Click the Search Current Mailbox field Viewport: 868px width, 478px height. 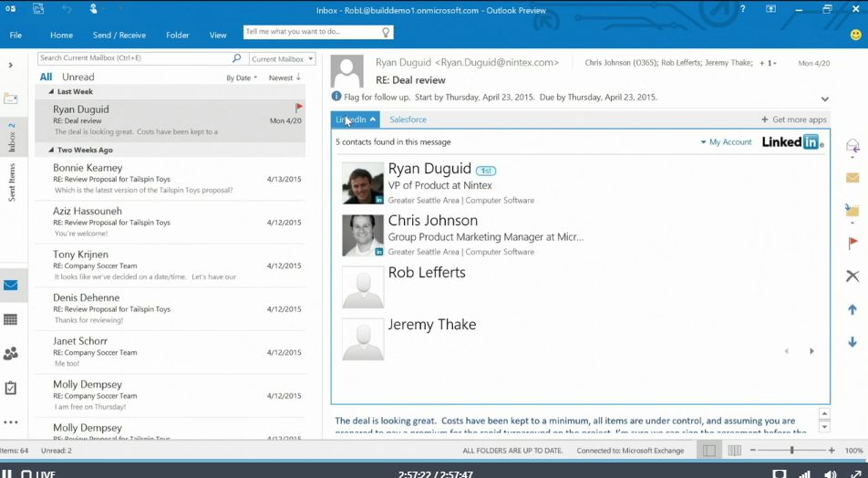(x=135, y=58)
